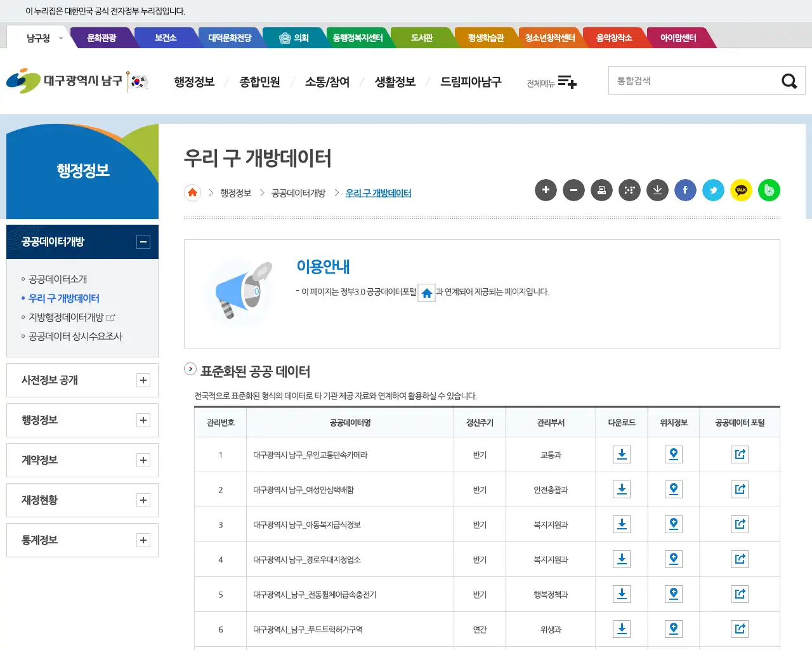Print the current page
Viewport: 812px width, 650px height.
click(x=601, y=190)
